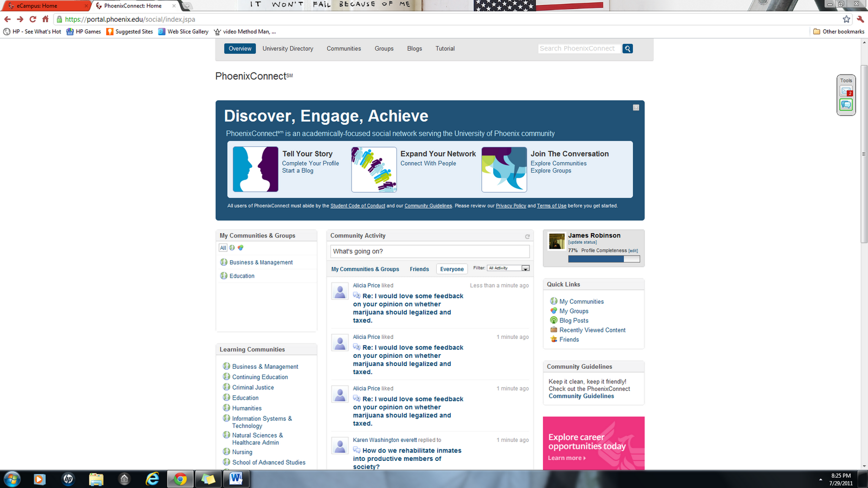The height and width of the screenshot is (488, 868).
Task: Switch feed to My Communities & Groups
Action: (365, 269)
